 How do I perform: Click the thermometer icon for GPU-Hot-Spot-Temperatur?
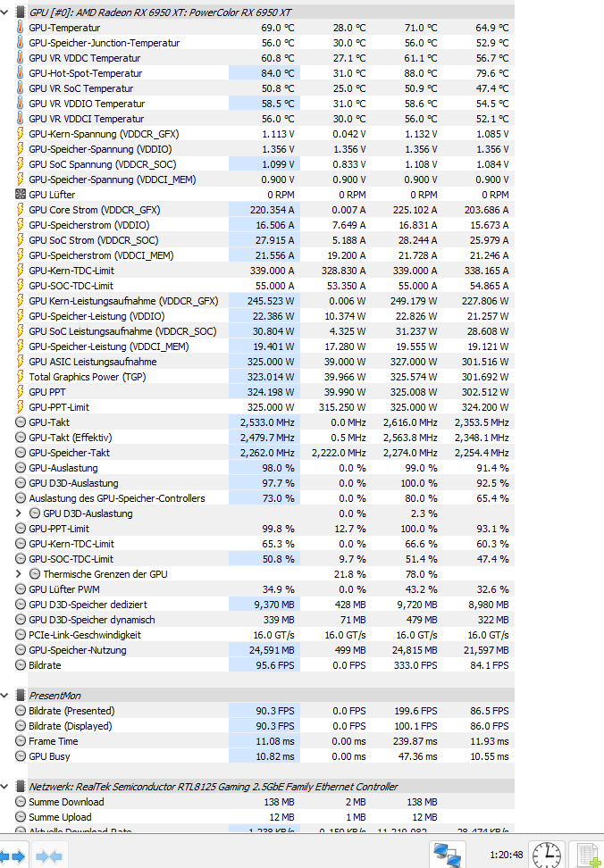pos(20,73)
